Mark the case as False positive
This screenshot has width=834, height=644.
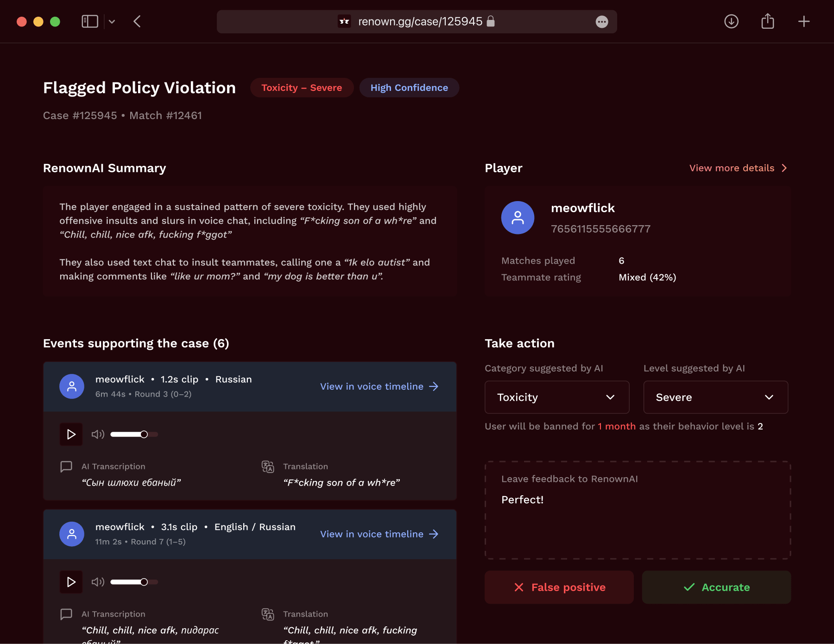559,587
